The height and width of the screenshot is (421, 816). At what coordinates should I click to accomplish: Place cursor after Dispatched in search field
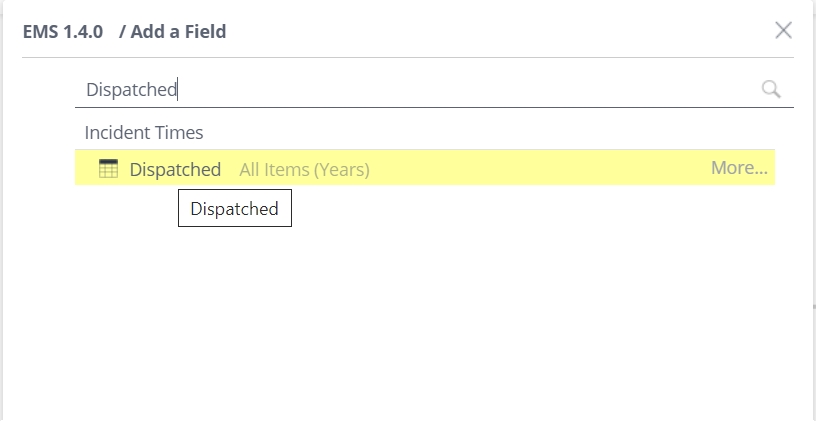[178, 90]
